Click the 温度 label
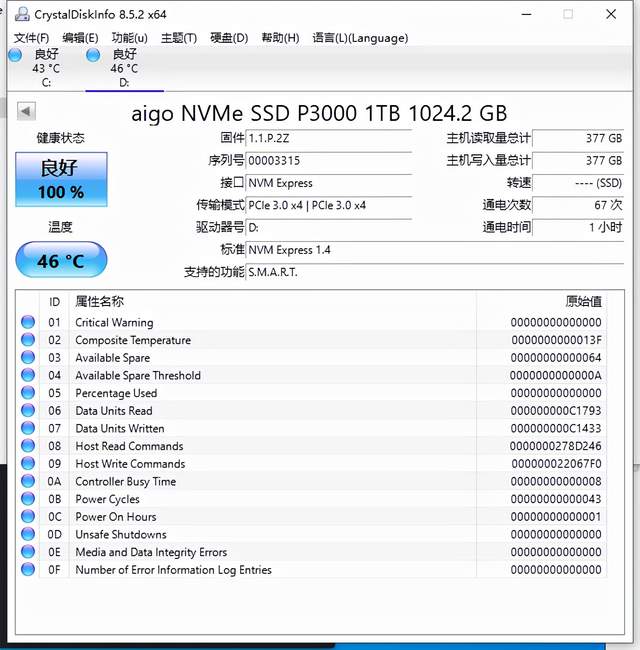 tap(61, 227)
